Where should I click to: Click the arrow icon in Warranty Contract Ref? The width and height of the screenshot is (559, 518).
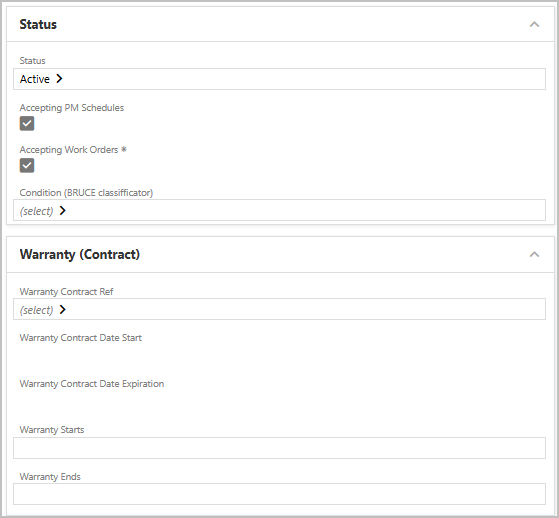pos(63,309)
